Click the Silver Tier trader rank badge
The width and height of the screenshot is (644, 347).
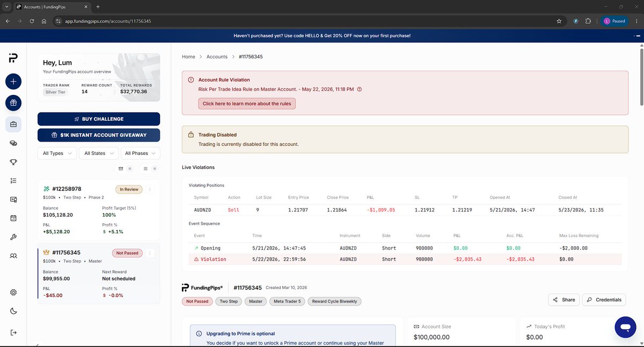click(x=55, y=92)
